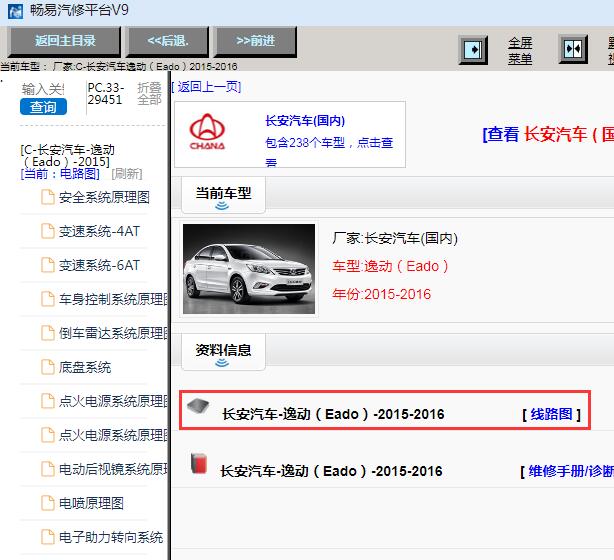Open the 长安汽车(国内) brand link

[x=305, y=121]
